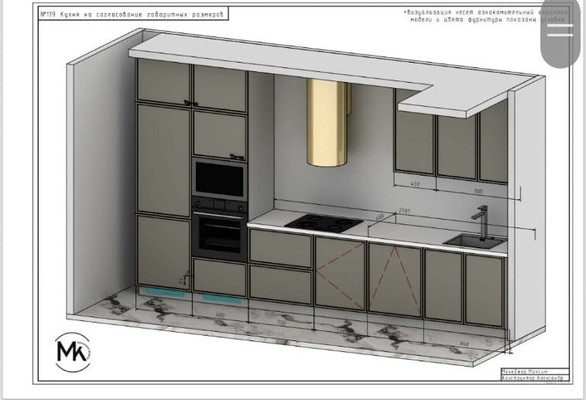Click the visualization disclaimer note text
This screenshot has height=400, width=586.
pos(486,16)
